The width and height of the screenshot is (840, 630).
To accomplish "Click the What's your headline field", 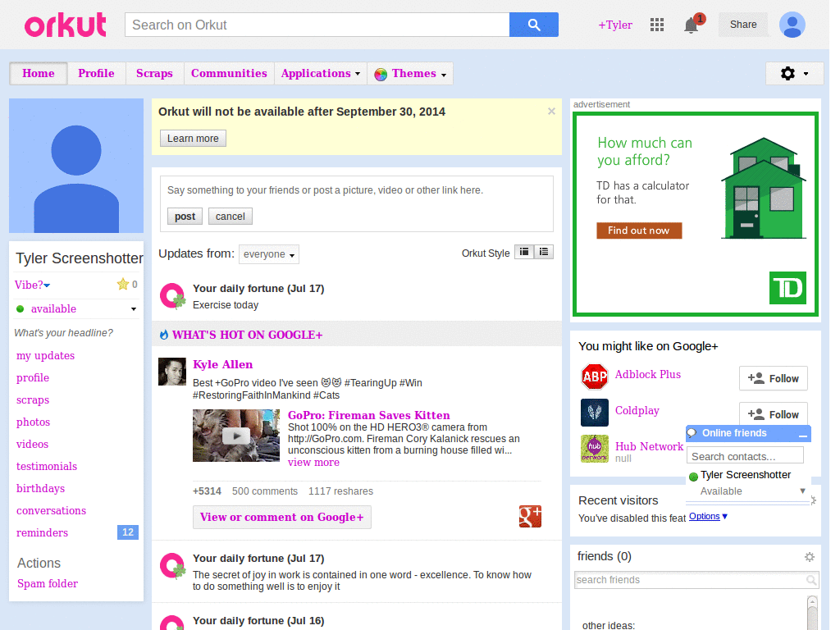I will pyautogui.click(x=64, y=333).
